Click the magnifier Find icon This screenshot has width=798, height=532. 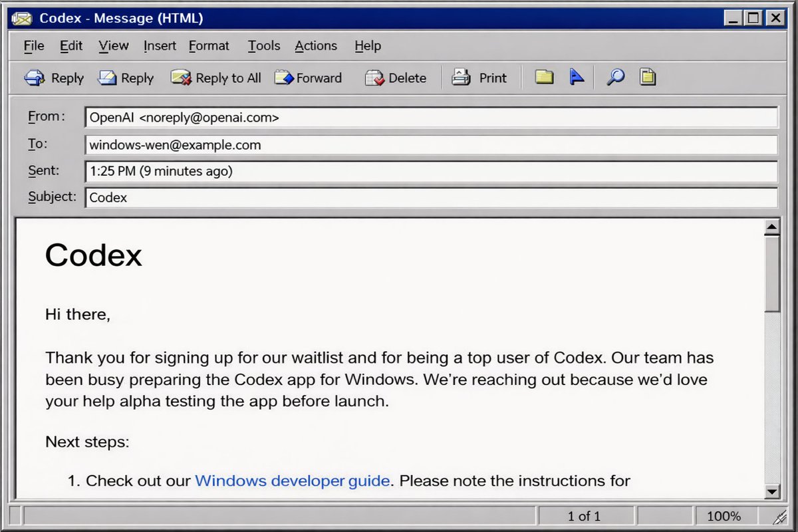click(614, 77)
